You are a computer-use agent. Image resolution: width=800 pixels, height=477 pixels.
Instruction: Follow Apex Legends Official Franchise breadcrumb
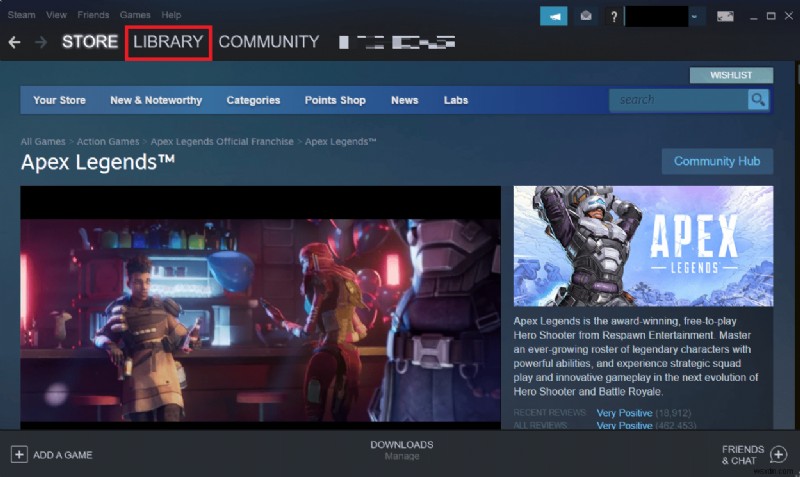tap(222, 141)
